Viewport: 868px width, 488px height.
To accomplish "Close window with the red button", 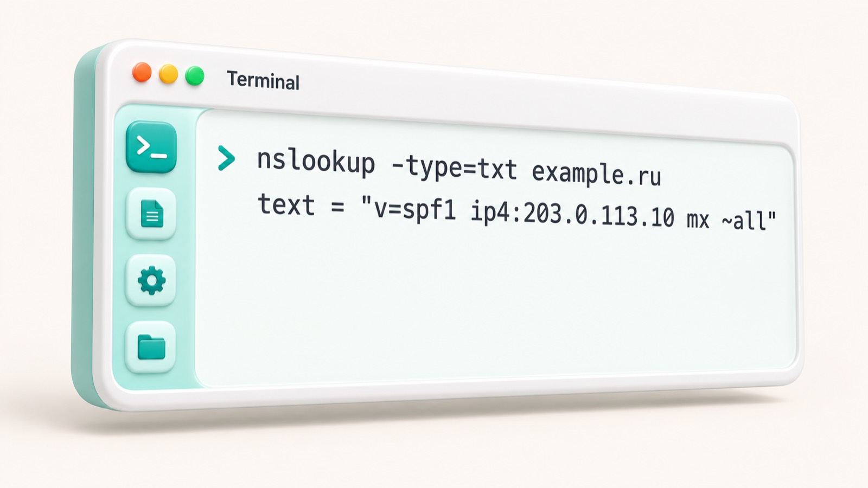I will click(142, 73).
